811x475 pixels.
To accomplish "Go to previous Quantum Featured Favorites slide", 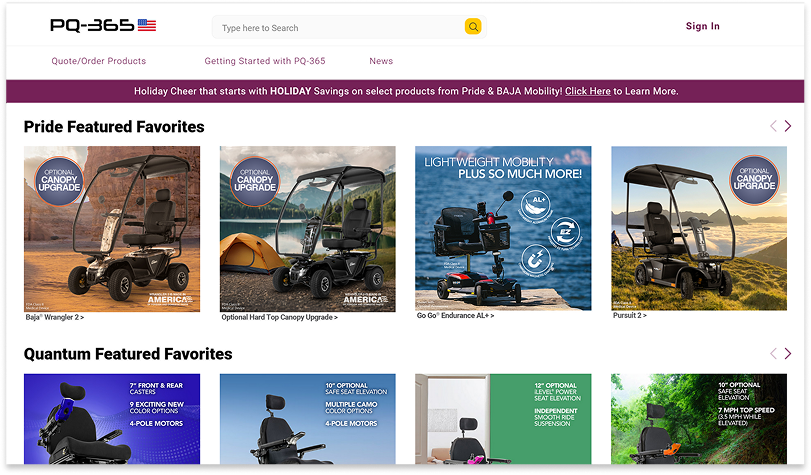I will click(x=773, y=353).
